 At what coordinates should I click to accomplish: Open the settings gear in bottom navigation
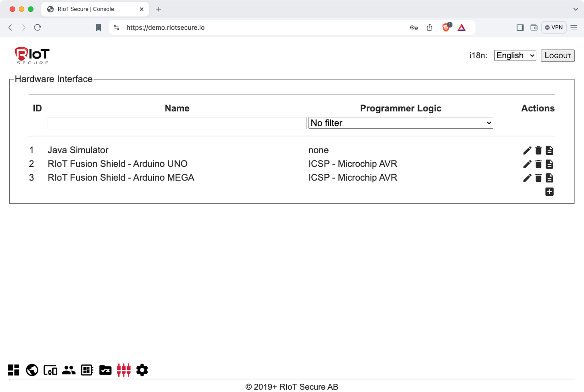click(x=142, y=370)
